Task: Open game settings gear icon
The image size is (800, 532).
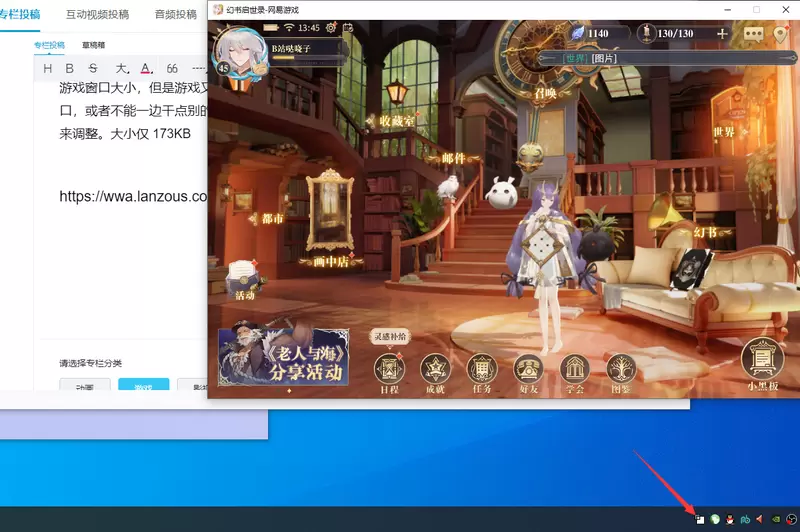Action: coord(331,28)
